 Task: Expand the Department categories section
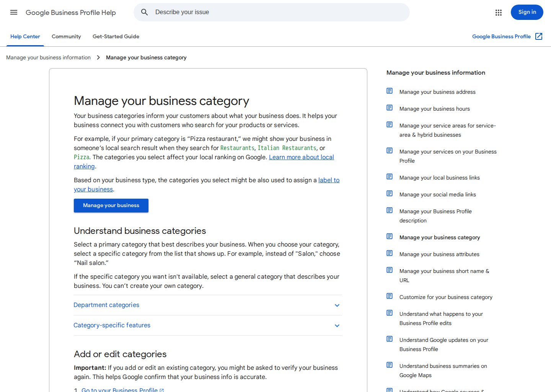coord(208,305)
